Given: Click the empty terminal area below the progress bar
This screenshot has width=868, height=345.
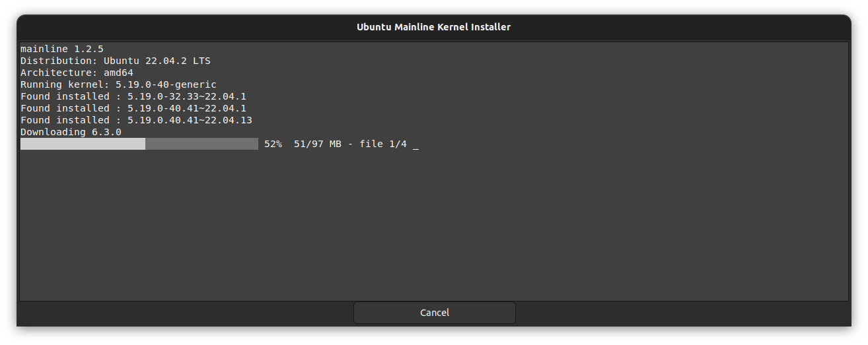Looking at the screenshot, I should [x=433, y=224].
